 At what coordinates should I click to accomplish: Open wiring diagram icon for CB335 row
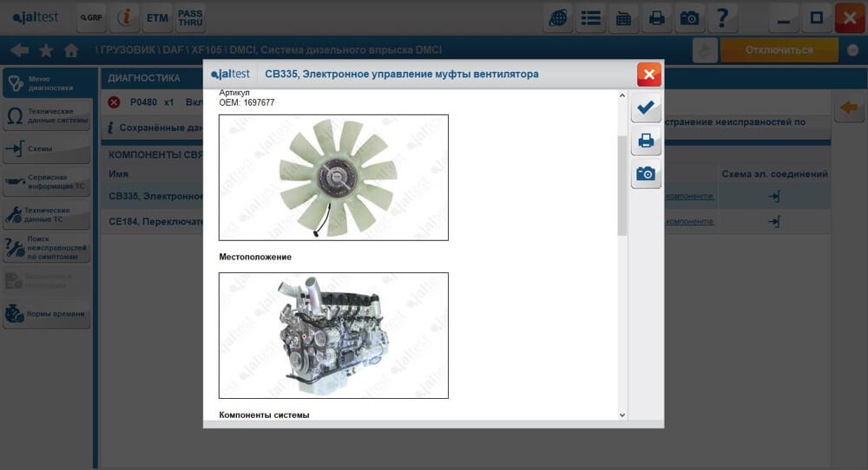coord(774,196)
